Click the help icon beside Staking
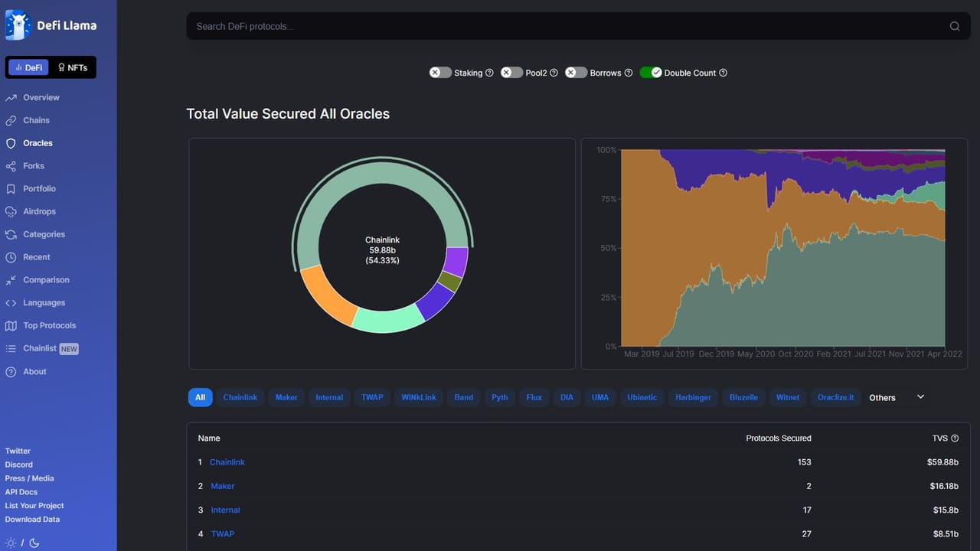The width and height of the screenshot is (980, 551). 489,73
